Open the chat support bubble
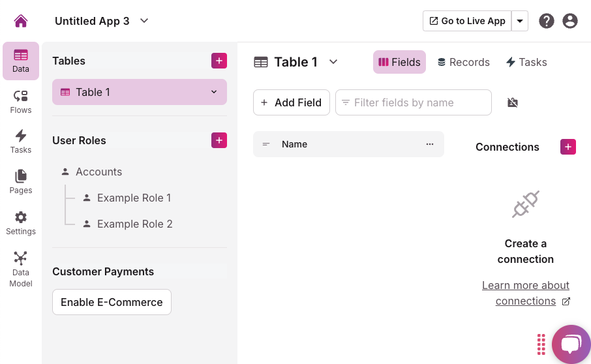The height and width of the screenshot is (364, 591). coord(571,344)
